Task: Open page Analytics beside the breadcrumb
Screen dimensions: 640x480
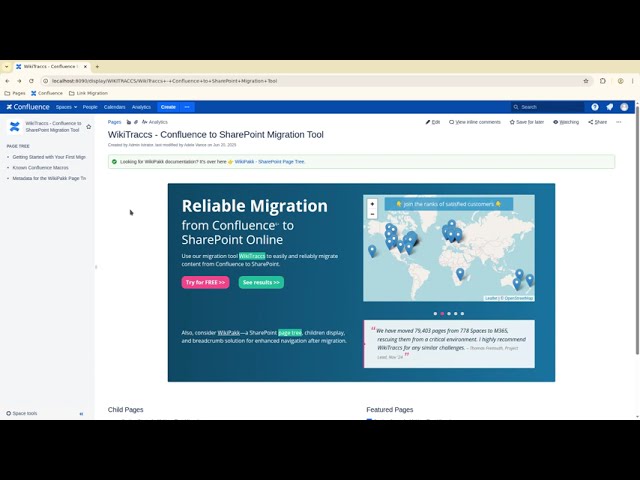Action: (x=155, y=122)
